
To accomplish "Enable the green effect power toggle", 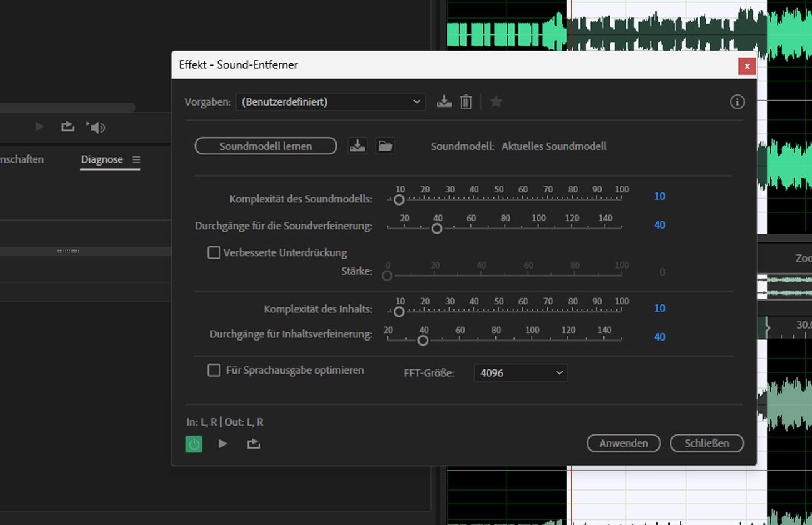I will [x=194, y=443].
